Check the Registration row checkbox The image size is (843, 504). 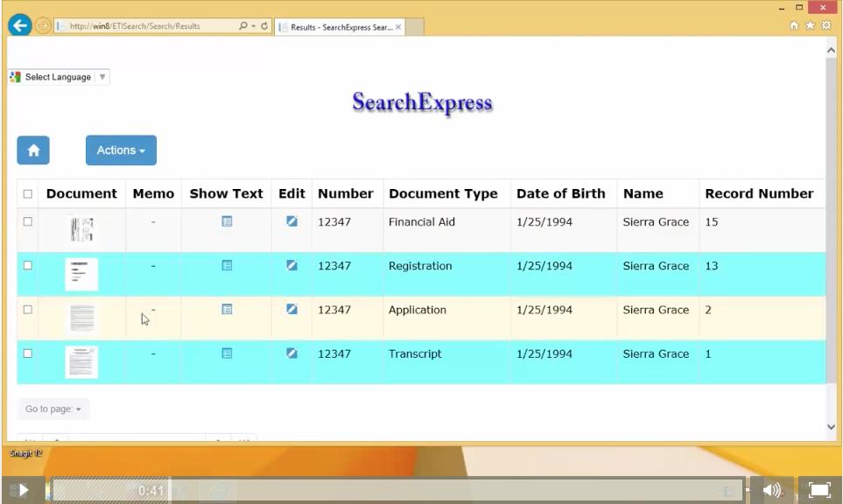(x=28, y=265)
